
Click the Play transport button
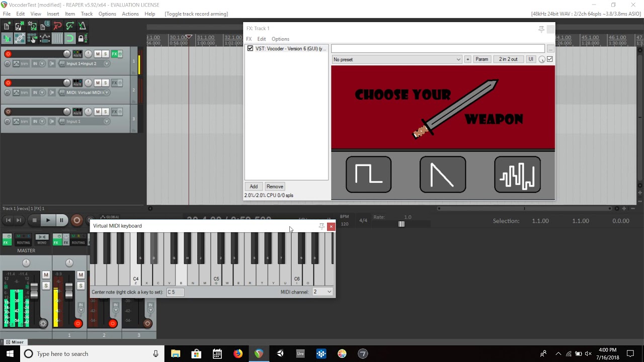pos(48,220)
